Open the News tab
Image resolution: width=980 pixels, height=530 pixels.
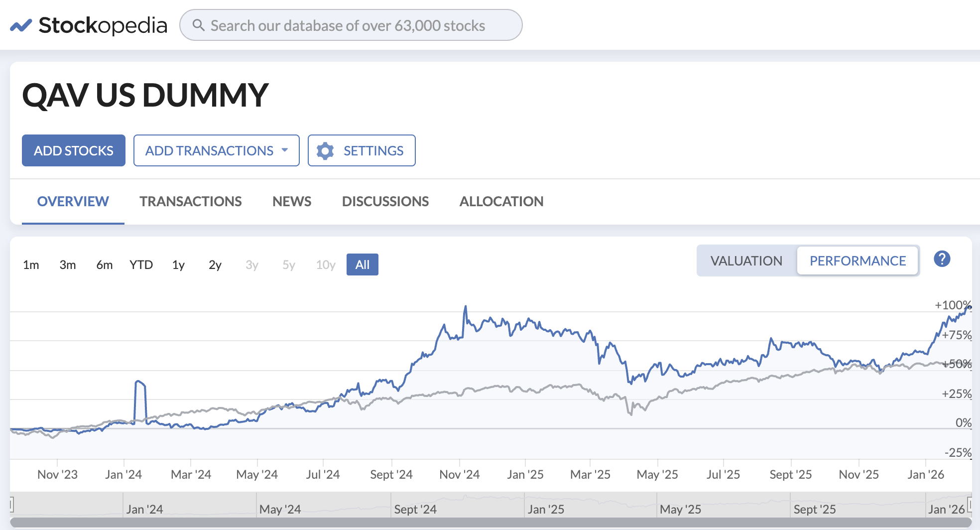tap(291, 201)
